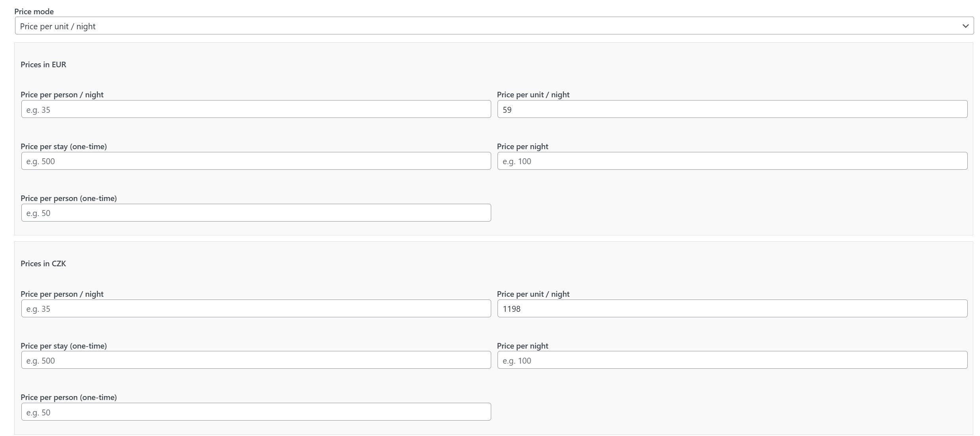Image resolution: width=980 pixels, height=436 pixels.
Task: Click the chevron on the Price mode selector
Action: click(966, 26)
